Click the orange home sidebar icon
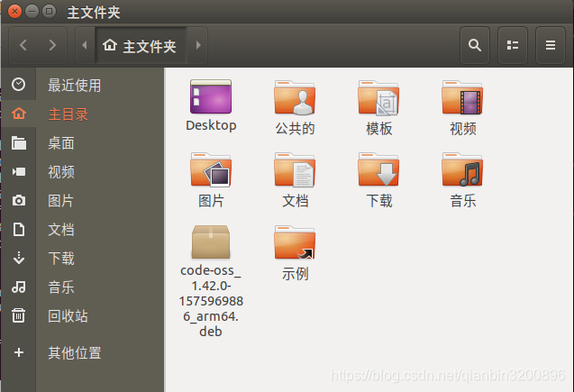The width and height of the screenshot is (574, 392). [x=19, y=114]
